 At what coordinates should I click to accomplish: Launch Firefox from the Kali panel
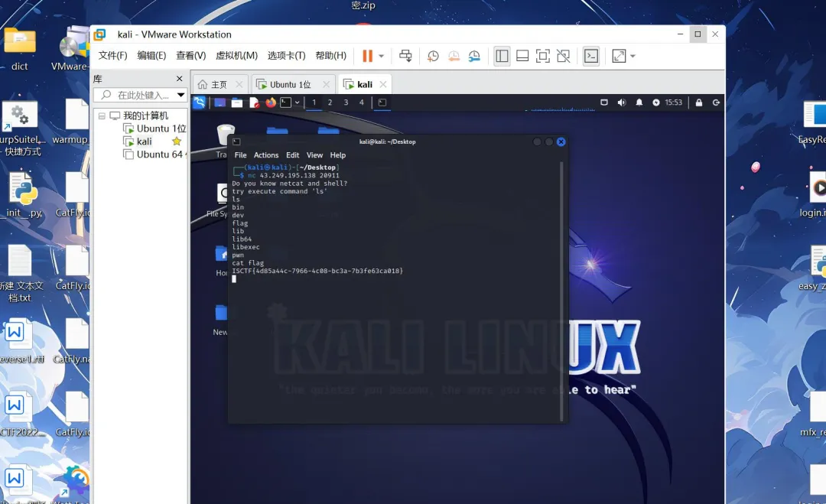pos(270,102)
